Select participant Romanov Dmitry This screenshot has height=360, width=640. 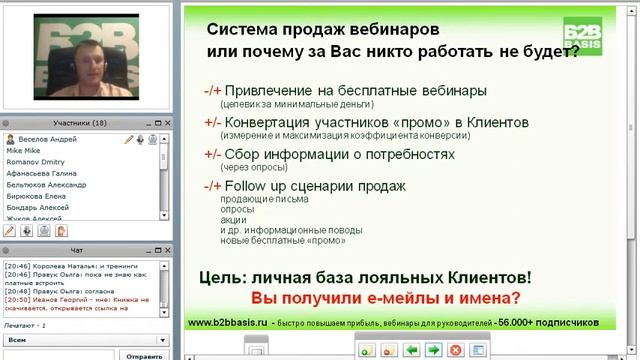[36, 162]
